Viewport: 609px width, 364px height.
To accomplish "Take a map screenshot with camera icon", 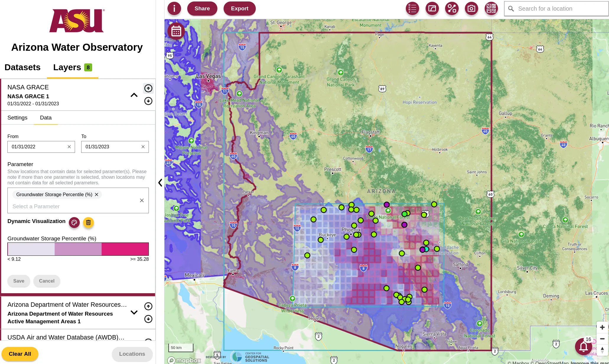I will (x=472, y=9).
